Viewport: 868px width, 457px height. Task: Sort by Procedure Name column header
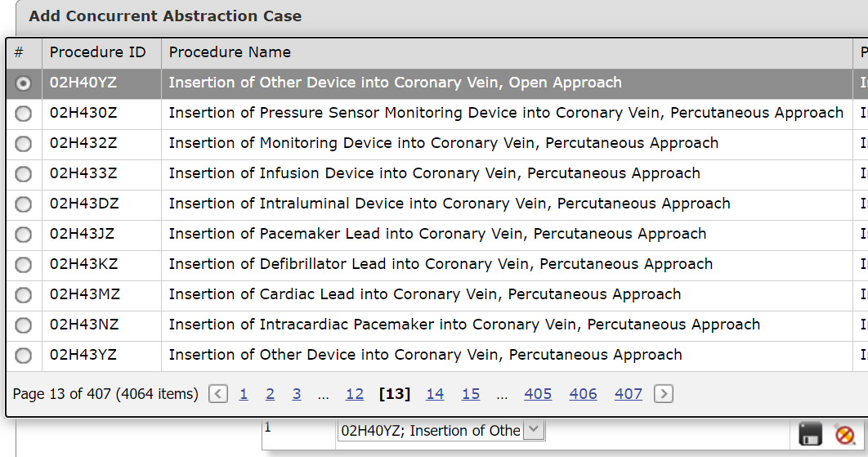(230, 52)
